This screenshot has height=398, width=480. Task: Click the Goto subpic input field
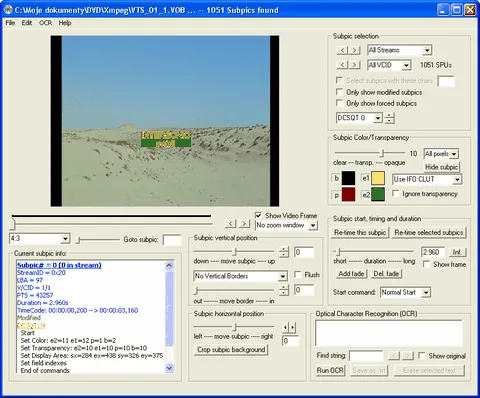pos(172,239)
